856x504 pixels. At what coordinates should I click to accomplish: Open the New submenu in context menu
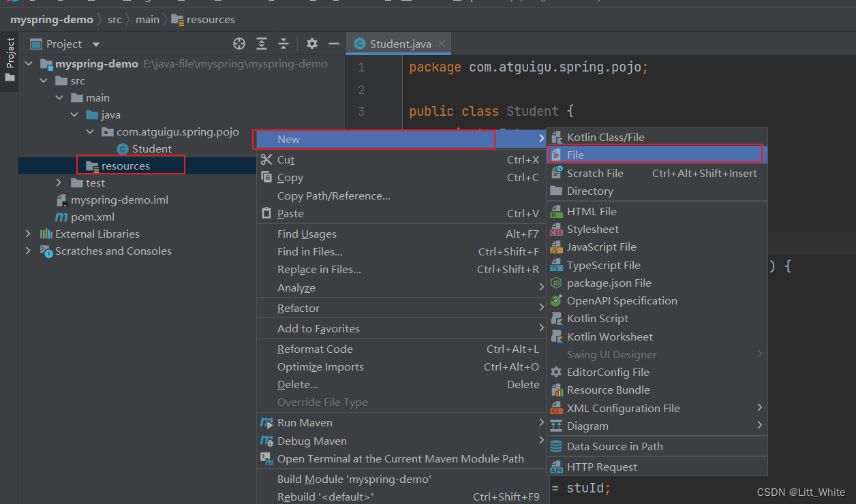point(402,139)
